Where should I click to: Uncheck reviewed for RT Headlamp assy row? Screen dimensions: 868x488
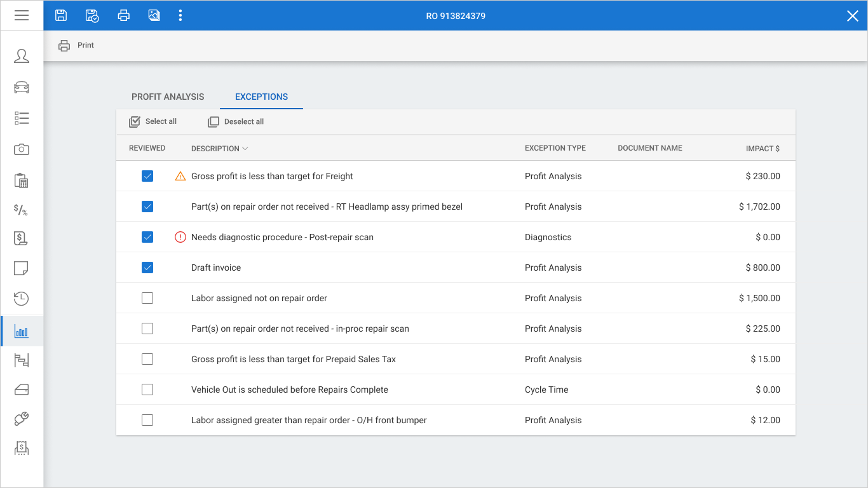tap(147, 207)
